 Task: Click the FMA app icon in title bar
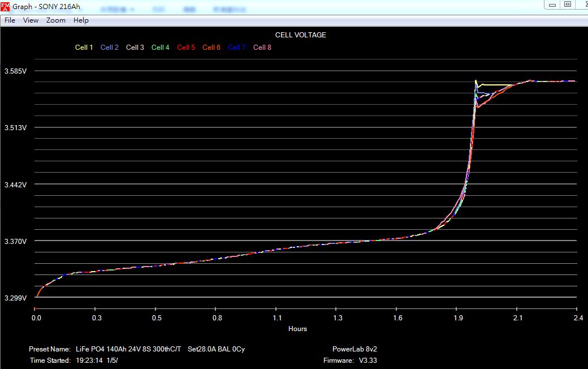tap(6, 6)
